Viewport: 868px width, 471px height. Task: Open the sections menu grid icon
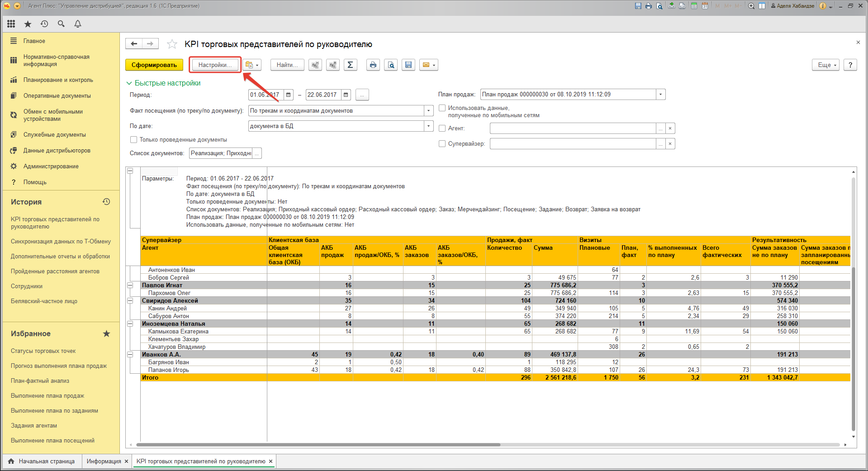(x=11, y=24)
